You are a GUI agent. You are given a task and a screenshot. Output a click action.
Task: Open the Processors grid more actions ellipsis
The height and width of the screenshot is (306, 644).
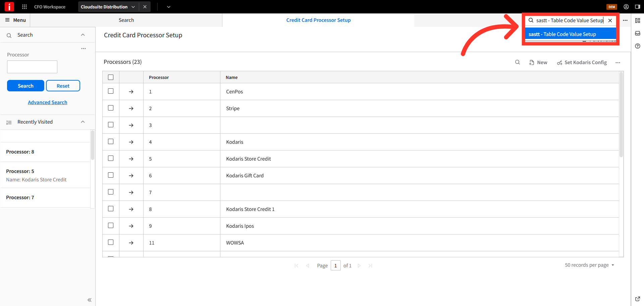click(618, 62)
